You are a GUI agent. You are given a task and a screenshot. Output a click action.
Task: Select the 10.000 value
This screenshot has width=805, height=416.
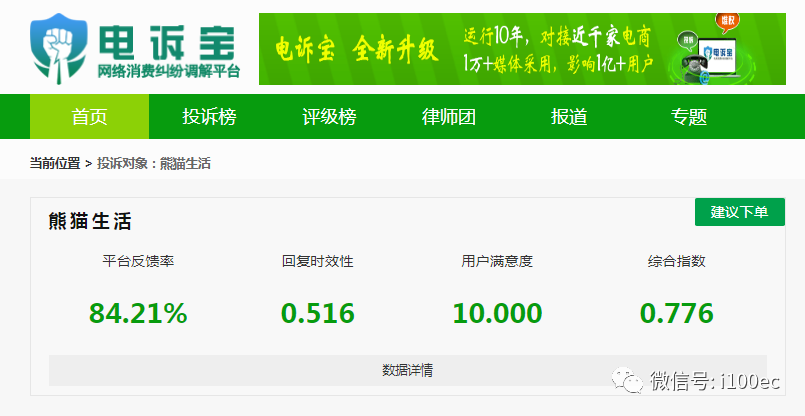pyautogui.click(x=497, y=313)
